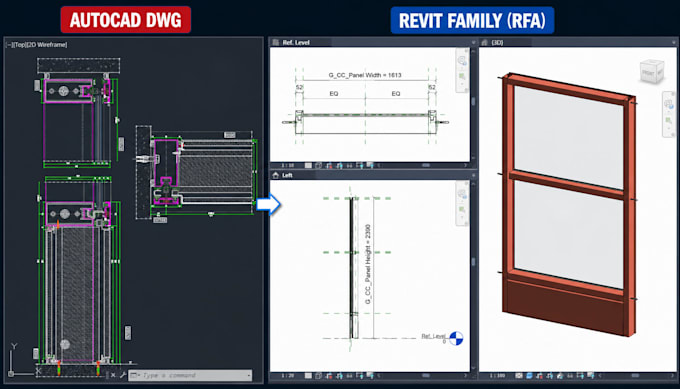This screenshot has width=680, height=389.
Task: Select 'G_CC_Panel Width = 1613' dimension
Action: pyautogui.click(x=365, y=75)
